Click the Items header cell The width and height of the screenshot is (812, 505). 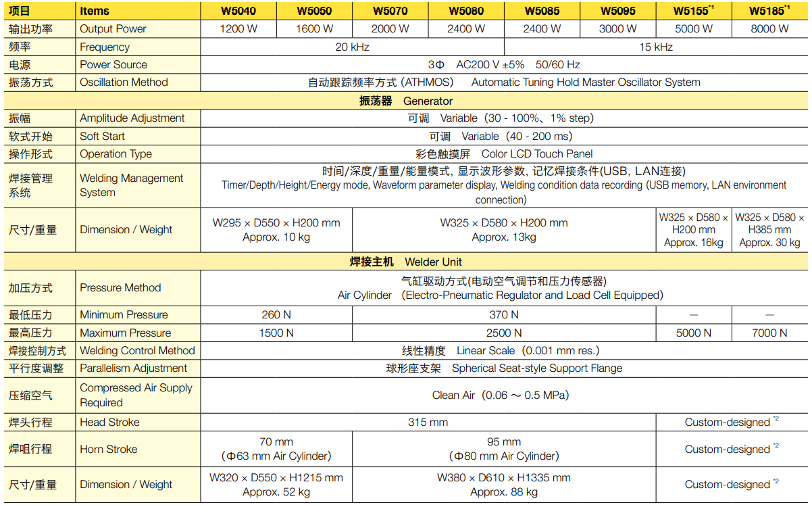(138, 11)
